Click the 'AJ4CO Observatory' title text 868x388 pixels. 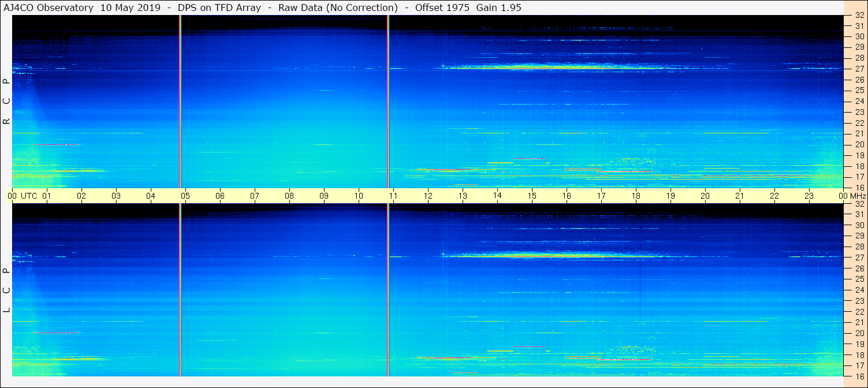[x=48, y=8]
